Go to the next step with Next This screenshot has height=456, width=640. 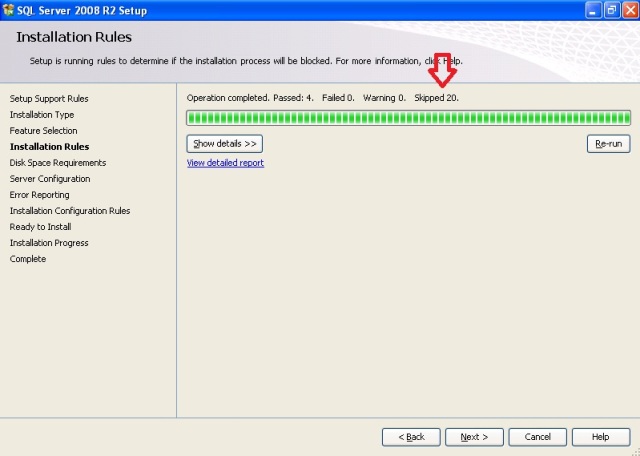(473, 437)
